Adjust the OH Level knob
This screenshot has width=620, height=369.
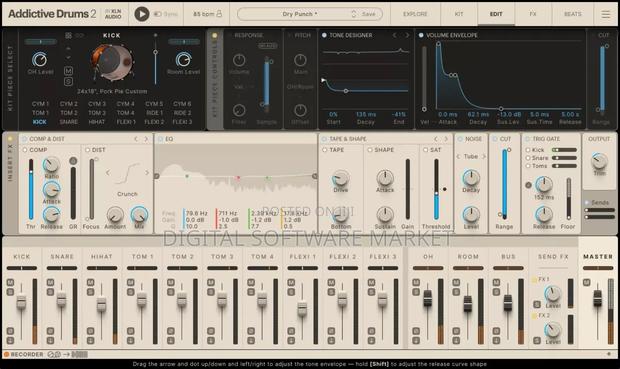pyautogui.click(x=40, y=59)
